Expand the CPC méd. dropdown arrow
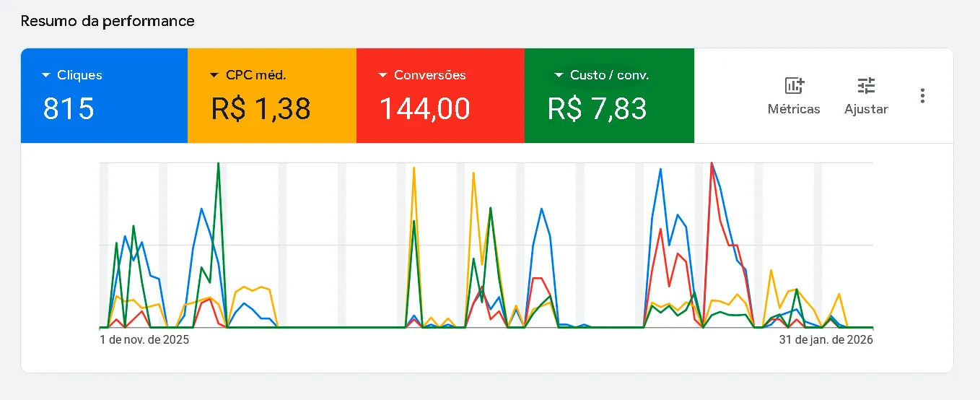The image size is (980, 400). click(214, 75)
